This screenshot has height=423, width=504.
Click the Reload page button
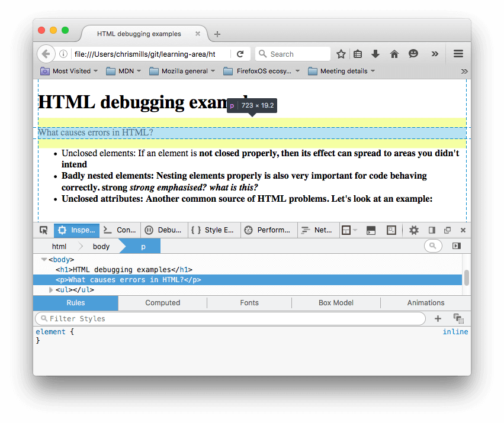coord(240,53)
